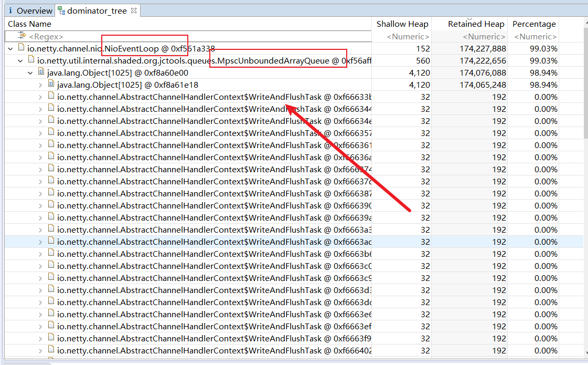
Task: Click the Percentage column header
Action: (533, 24)
